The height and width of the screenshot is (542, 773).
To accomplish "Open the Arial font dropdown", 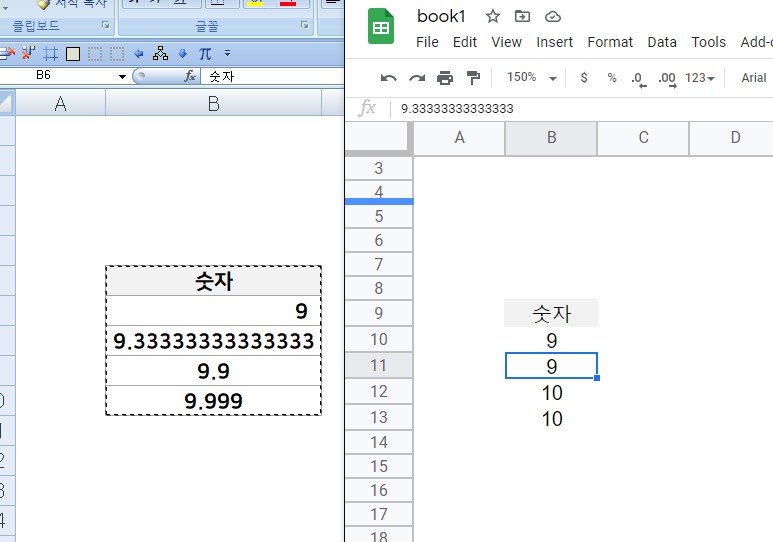I will click(754, 78).
